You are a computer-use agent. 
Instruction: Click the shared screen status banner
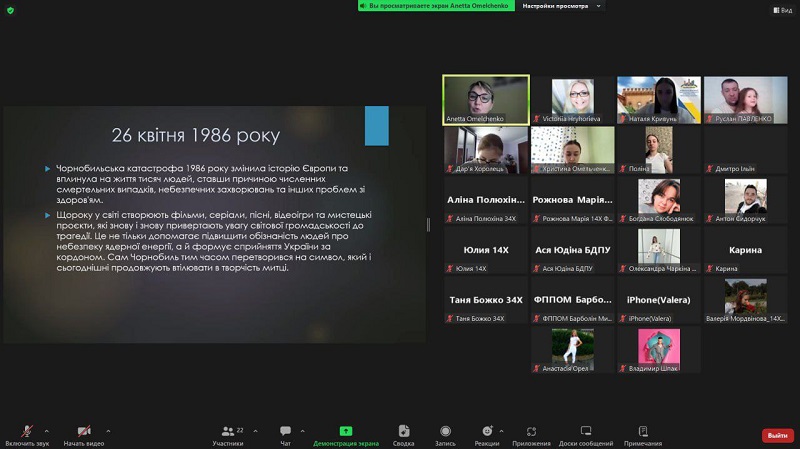[437, 6]
